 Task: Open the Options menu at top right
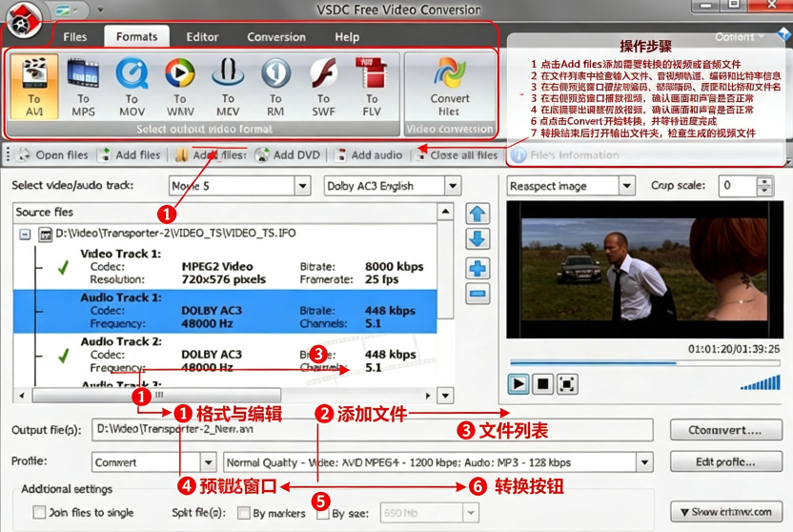[739, 36]
